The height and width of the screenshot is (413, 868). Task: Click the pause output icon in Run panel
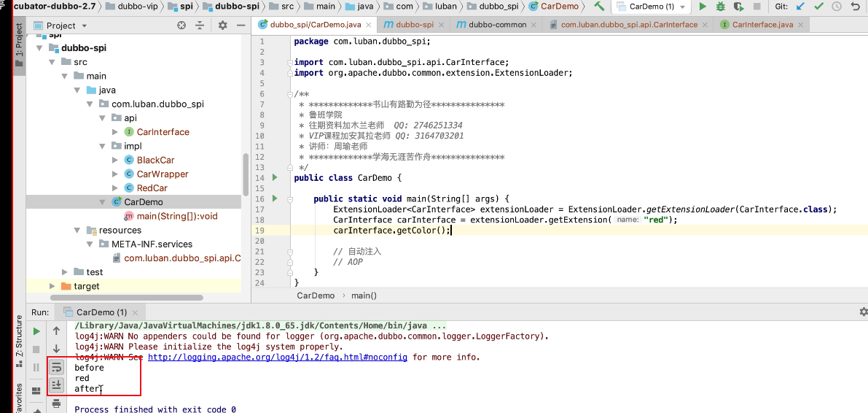pyautogui.click(x=36, y=368)
